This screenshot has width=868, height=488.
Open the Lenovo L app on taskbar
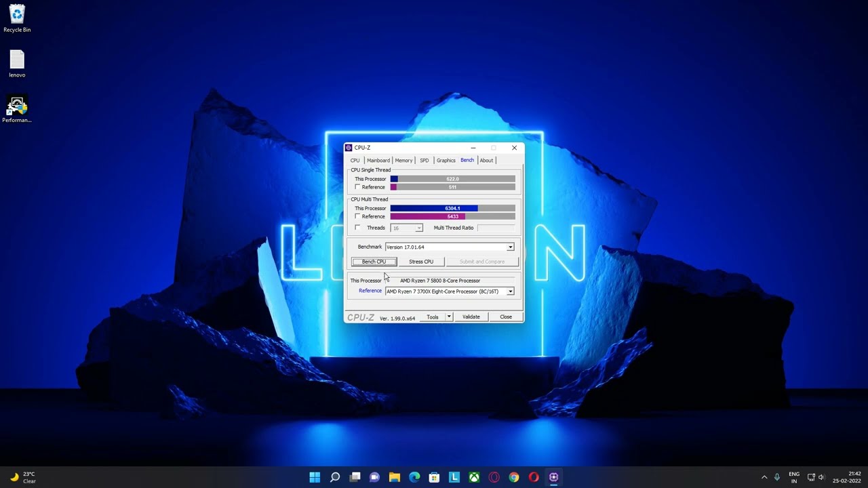[454, 477]
